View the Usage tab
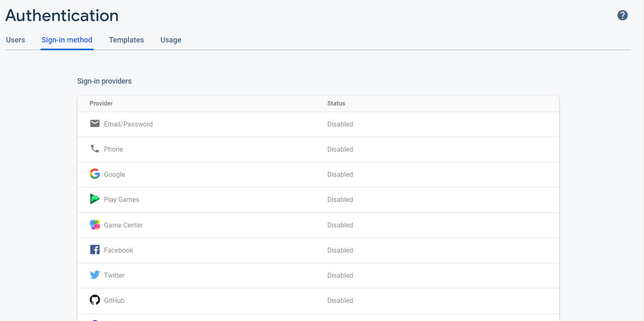This screenshot has width=644, height=321. (170, 40)
